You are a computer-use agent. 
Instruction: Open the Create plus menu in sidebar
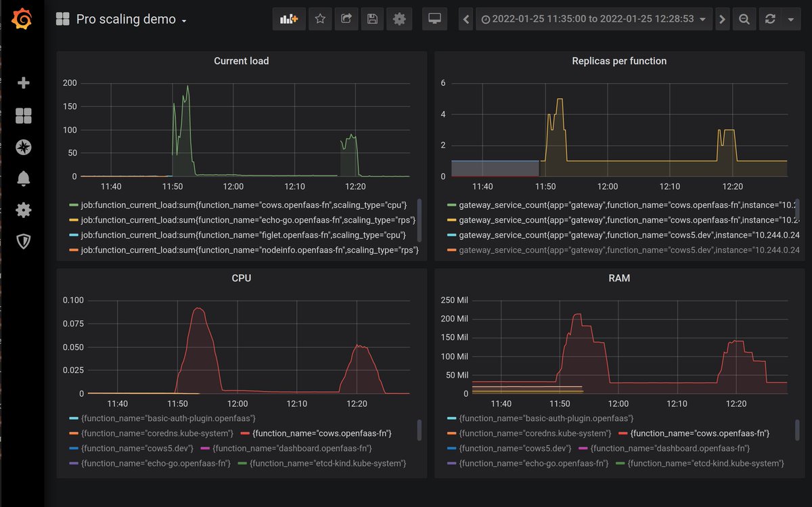23,83
